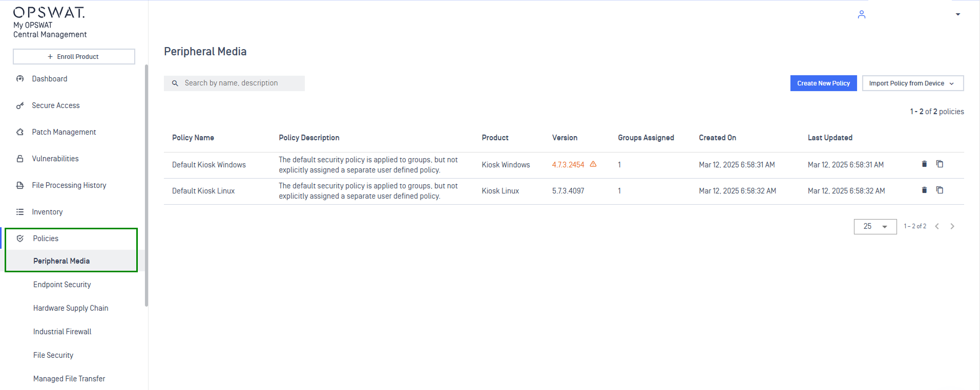Click Kiosk Windows product cell

coord(506,165)
